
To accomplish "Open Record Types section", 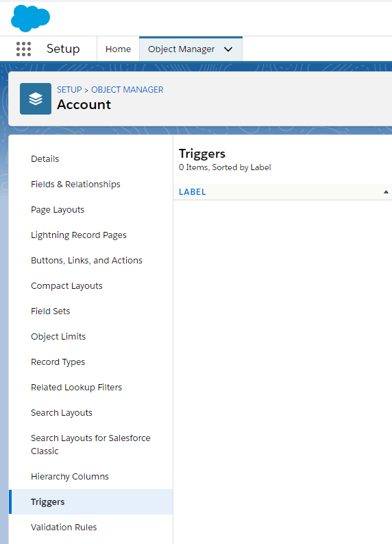I will pos(58,362).
